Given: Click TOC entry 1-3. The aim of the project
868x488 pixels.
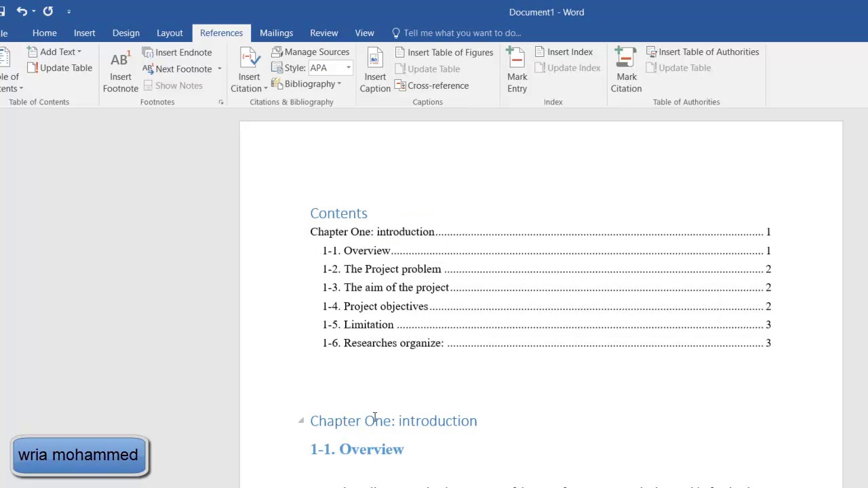Looking at the screenshot, I should pyautogui.click(x=547, y=287).
